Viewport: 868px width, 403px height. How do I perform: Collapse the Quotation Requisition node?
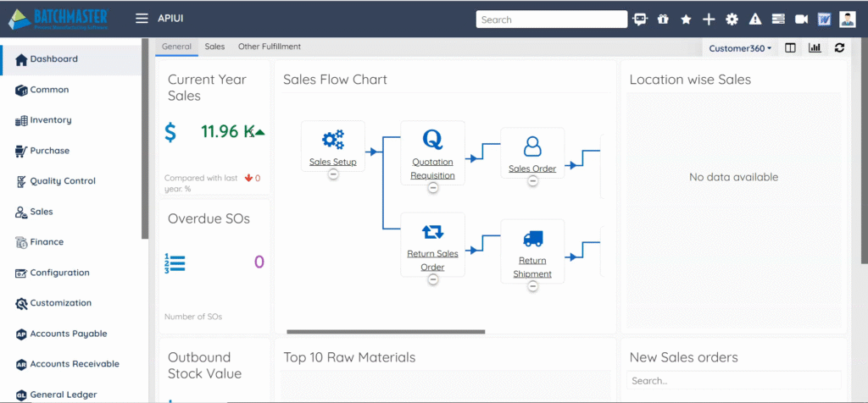click(x=433, y=188)
